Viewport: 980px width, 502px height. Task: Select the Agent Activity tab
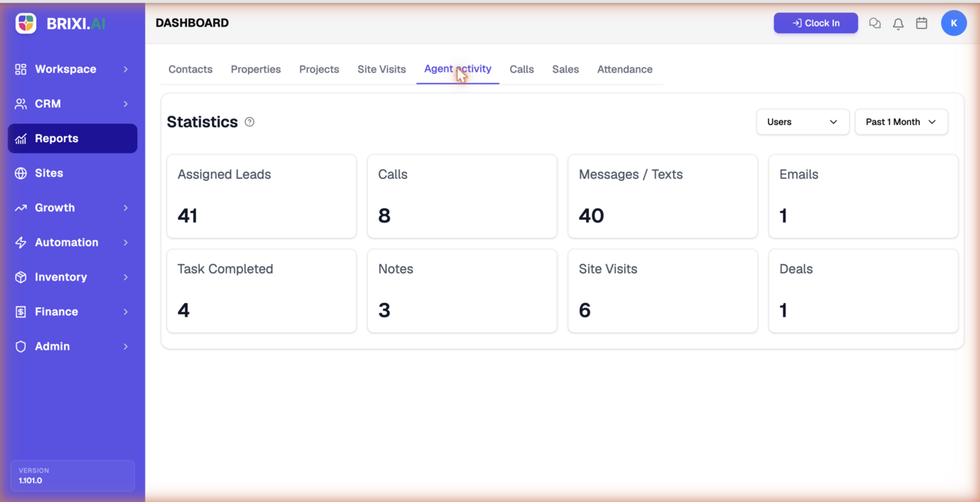pos(458,69)
